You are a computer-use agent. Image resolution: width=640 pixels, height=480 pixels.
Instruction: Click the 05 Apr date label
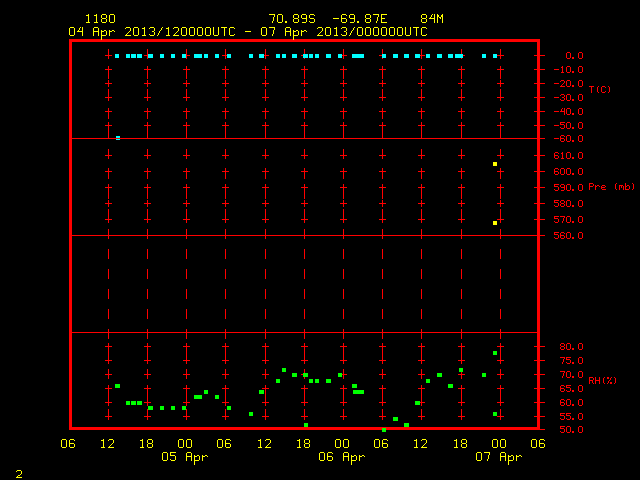[x=184, y=457]
